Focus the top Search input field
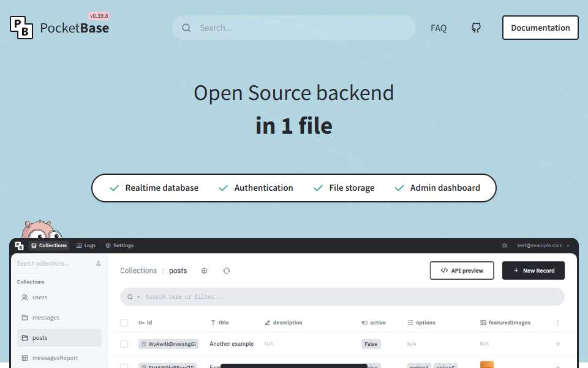The image size is (588, 368). click(x=294, y=28)
